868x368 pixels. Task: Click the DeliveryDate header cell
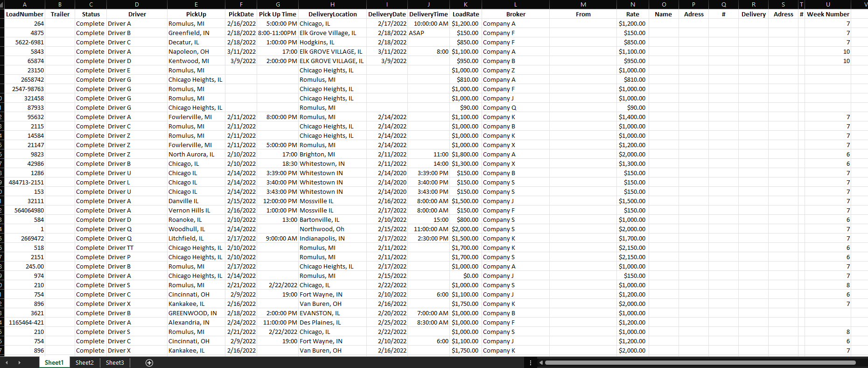387,14
